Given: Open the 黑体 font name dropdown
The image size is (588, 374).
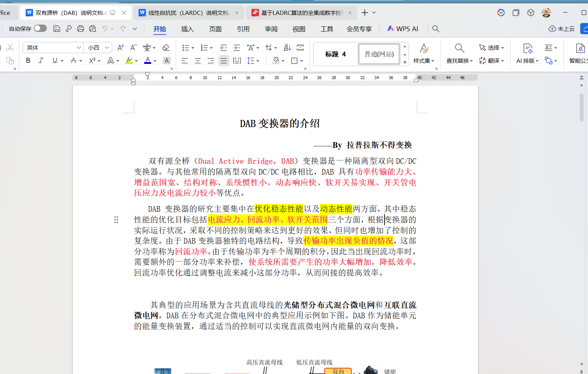Looking at the screenshot, I should click(79, 48).
